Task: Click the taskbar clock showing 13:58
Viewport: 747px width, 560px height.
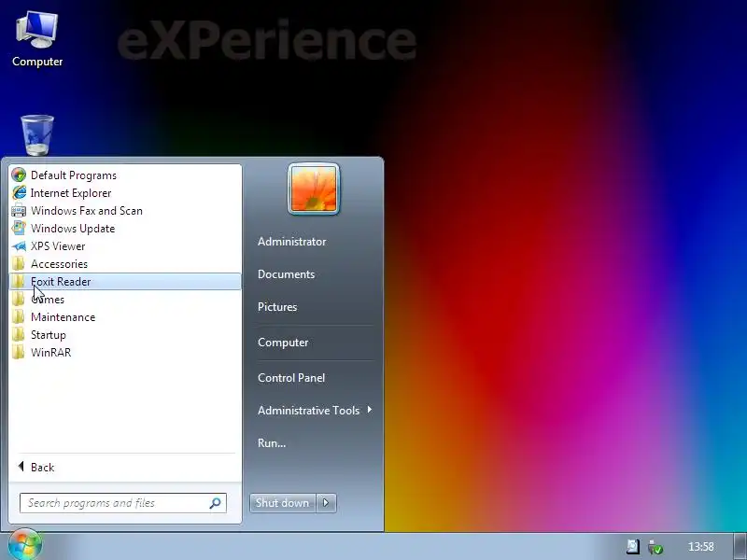Action: coord(701,547)
